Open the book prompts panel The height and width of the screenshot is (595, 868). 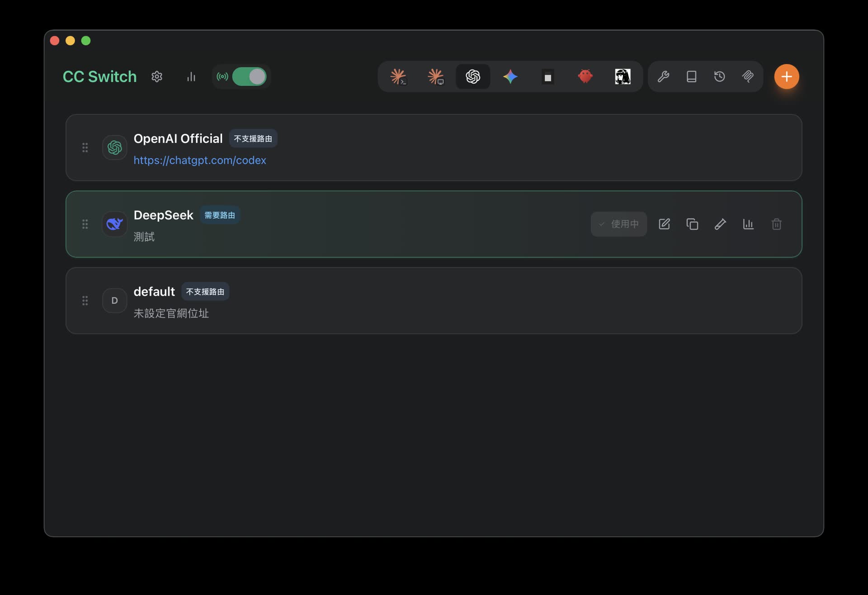click(x=691, y=76)
